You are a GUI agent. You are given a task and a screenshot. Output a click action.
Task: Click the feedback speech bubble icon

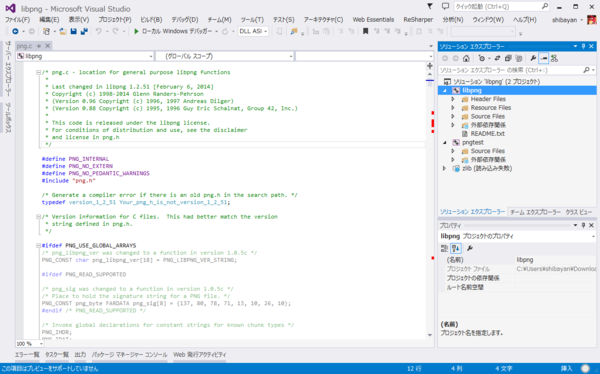[x=445, y=6]
